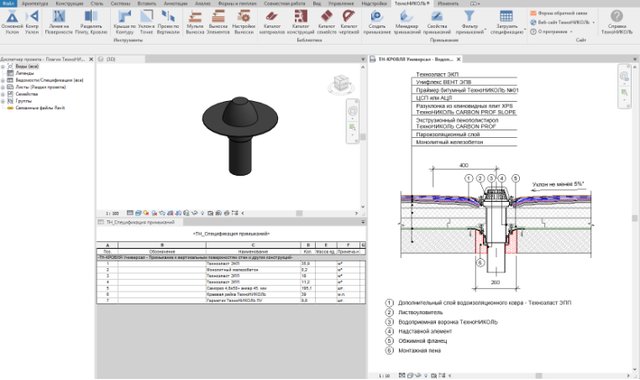Expand the Семейства tree node
Viewport: 640px width, 380px height.
tap(3, 94)
